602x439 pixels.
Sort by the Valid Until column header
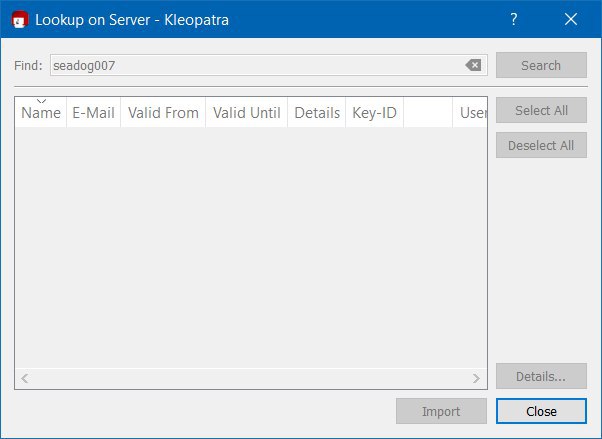246,113
